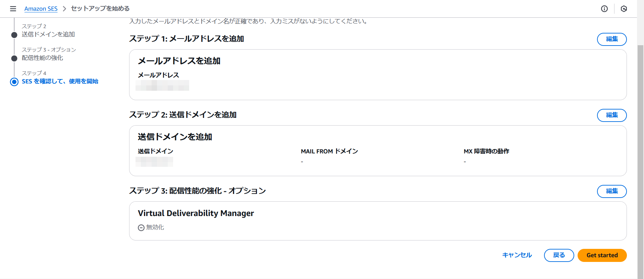Image resolution: width=644 pixels, height=279 pixels.
Task: Go to 送信ドメインを追加 step in sidebar
Action: pos(48,34)
